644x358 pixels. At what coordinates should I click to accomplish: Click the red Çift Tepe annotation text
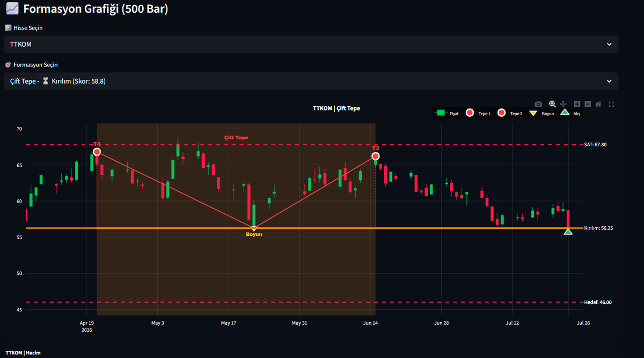coord(236,138)
